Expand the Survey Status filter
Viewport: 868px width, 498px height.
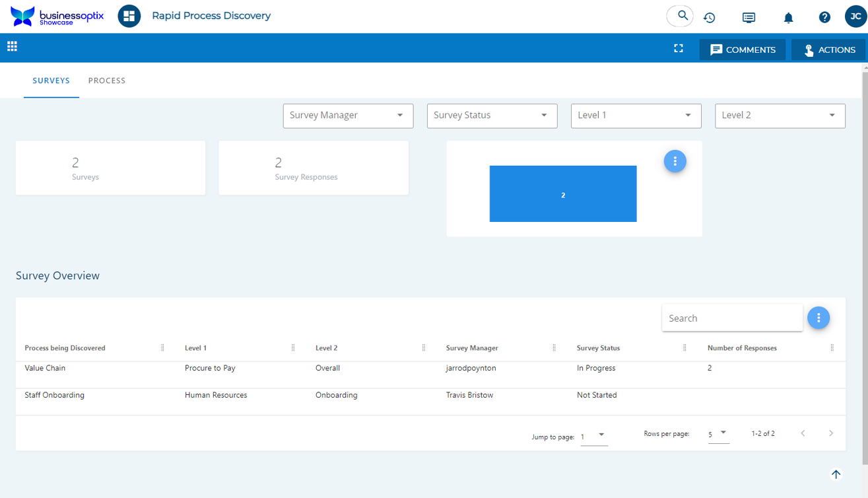click(492, 116)
